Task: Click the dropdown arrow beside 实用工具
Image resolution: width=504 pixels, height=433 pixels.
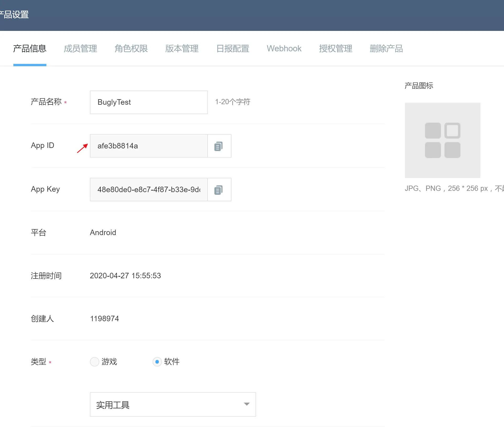Action: [246, 404]
